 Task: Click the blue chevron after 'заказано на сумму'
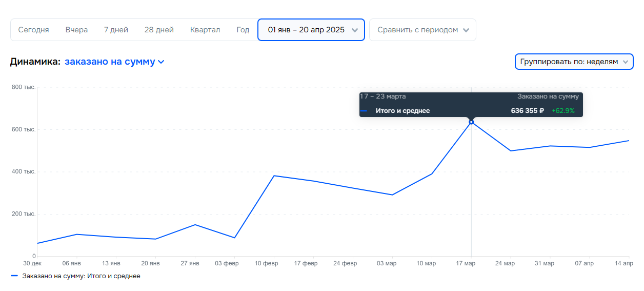click(x=161, y=62)
